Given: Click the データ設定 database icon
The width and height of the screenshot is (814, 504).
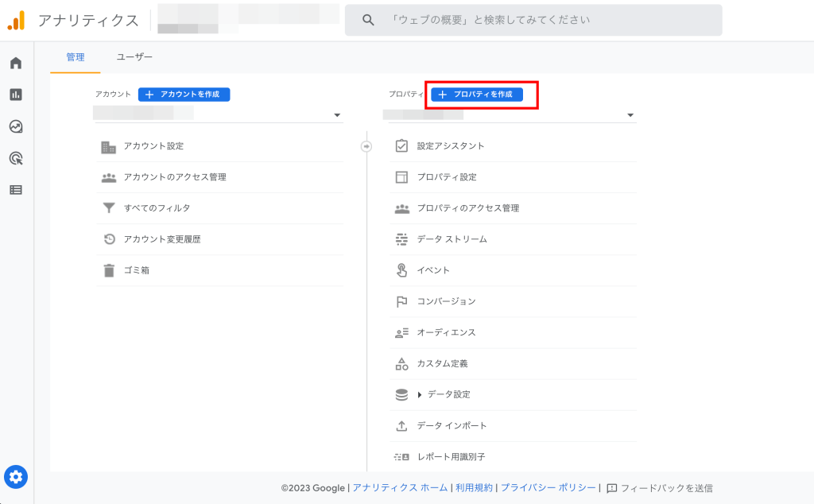Looking at the screenshot, I should point(401,394).
